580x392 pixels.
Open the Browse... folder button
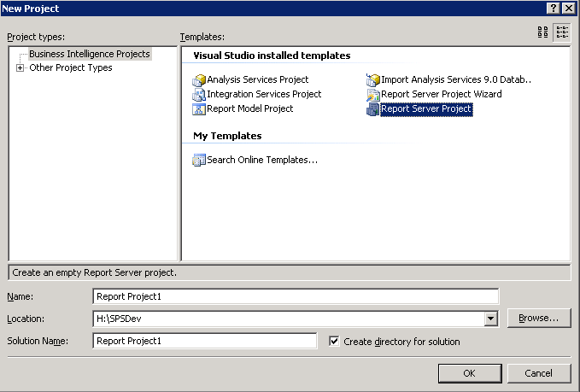point(538,318)
